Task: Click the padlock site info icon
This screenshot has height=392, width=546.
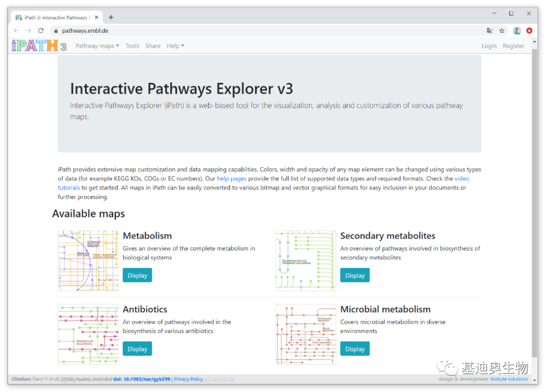Action: (x=55, y=31)
